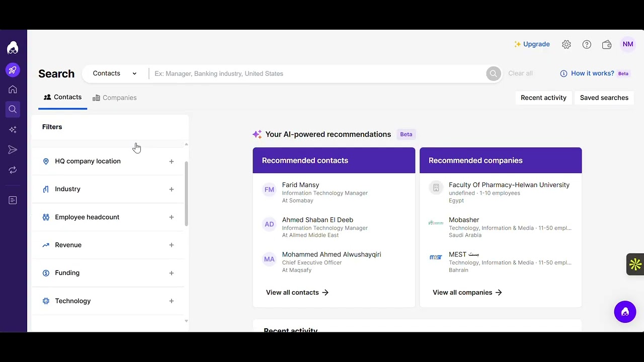Open the NM profile avatar

(628, 44)
